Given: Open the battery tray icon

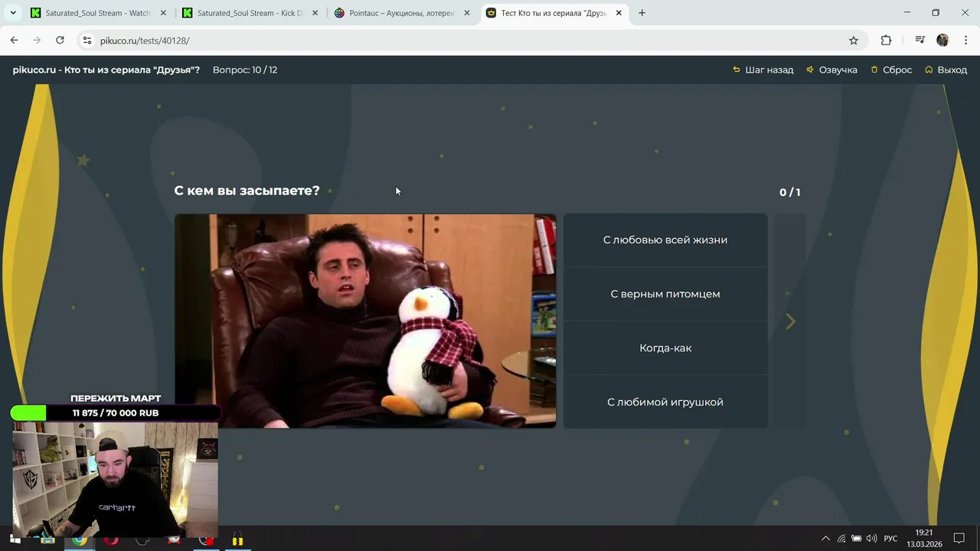Looking at the screenshot, I should (857, 539).
